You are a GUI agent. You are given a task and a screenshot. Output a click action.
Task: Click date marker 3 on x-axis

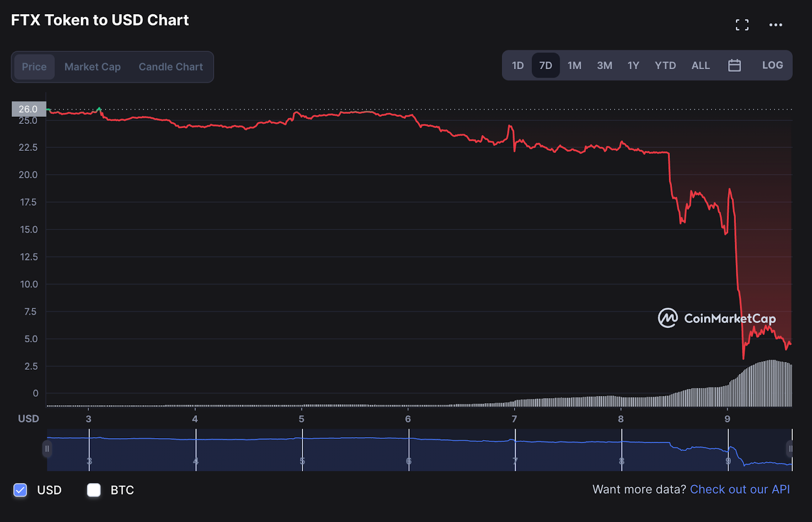coord(88,419)
